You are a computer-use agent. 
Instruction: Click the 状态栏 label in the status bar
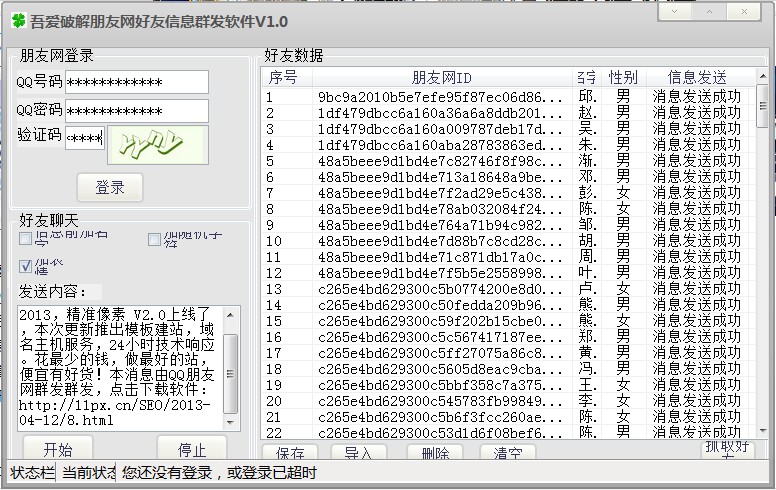click(x=32, y=473)
